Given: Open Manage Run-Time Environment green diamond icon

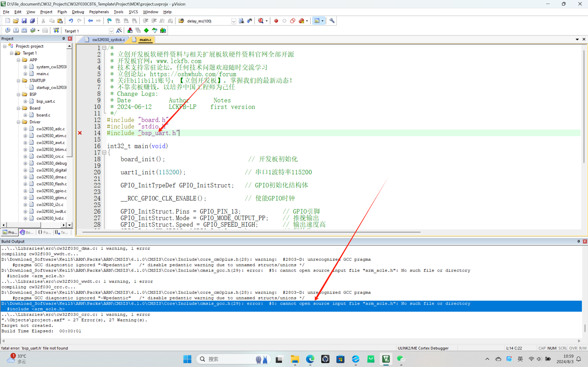Looking at the screenshot, I should point(146,31).
